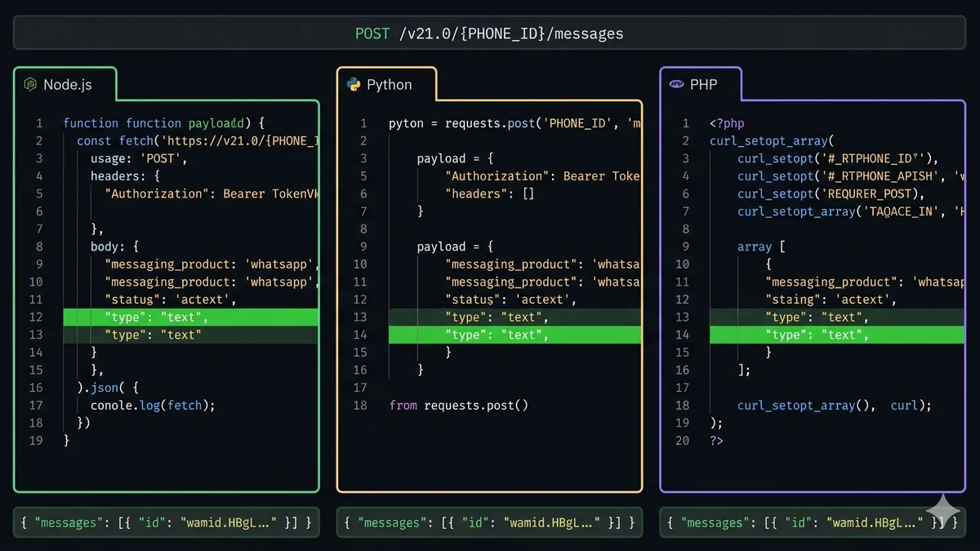This screenshot has width=980, height=551.
Task: Select highlighted "type": "text" line 14 in PHP
Action: (837, 335)
